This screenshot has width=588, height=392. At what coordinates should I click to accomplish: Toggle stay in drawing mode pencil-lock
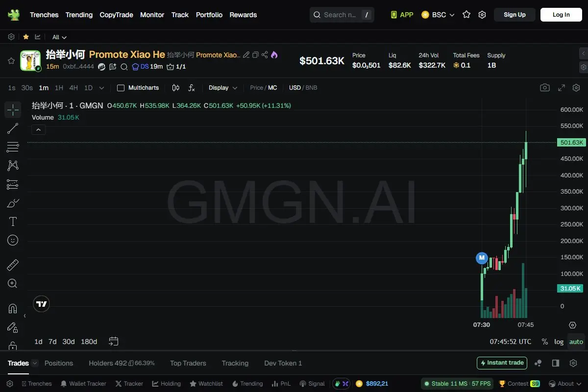pyautogui.click(x=13, y=327)
